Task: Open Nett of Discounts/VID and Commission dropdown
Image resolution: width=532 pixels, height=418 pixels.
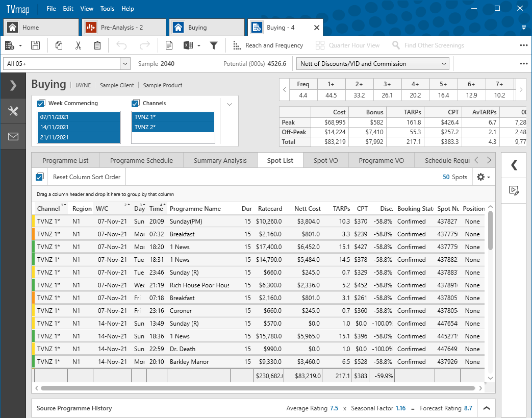Action: pyautogui.click(x=372, y=63)
